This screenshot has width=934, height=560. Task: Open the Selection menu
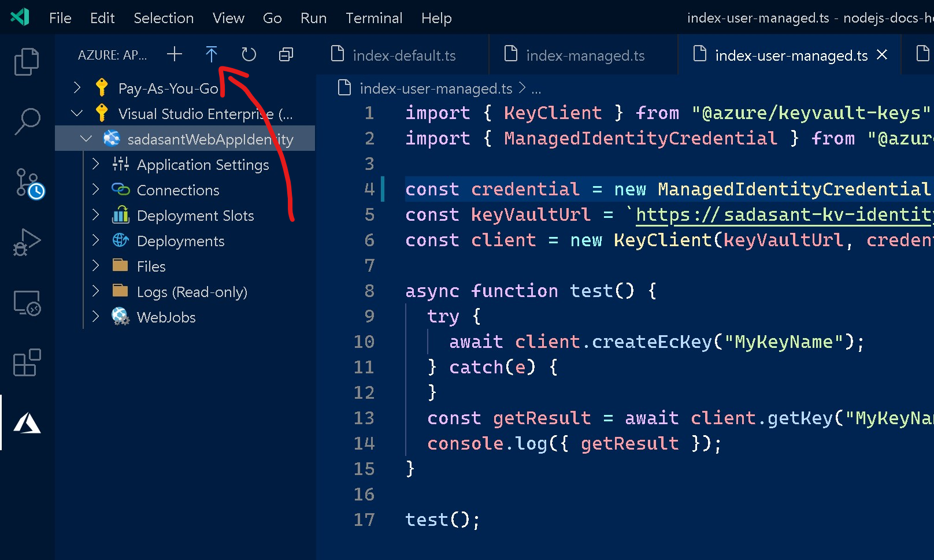(x=164, y=18)
